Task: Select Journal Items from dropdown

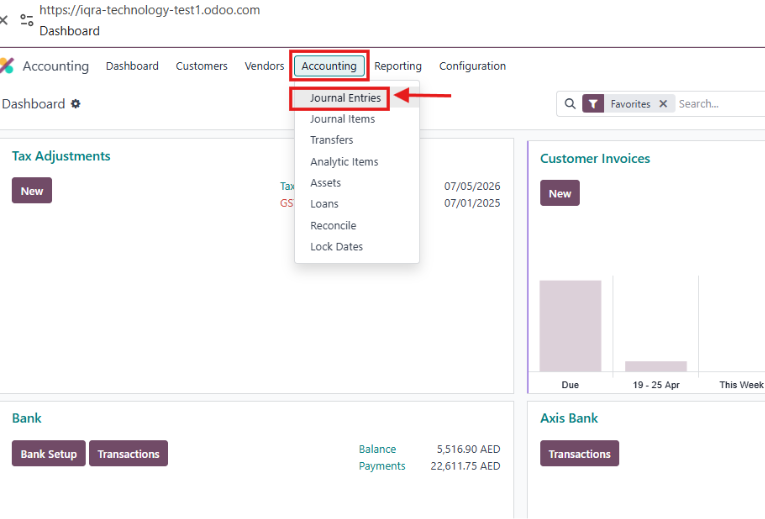Action: click(342, 119)
